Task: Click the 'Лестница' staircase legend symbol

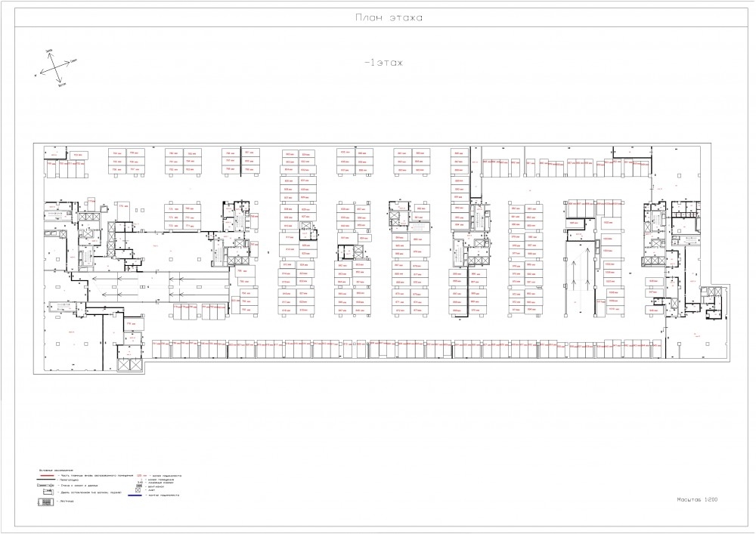Action: [46, 502]
